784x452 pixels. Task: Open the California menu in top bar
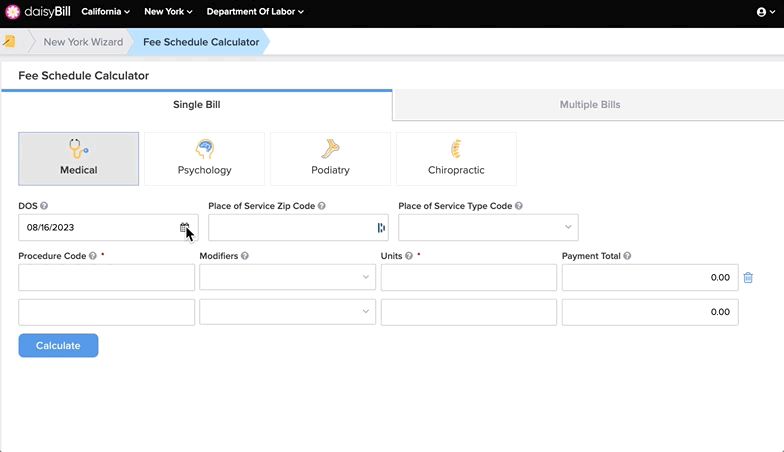106,12
